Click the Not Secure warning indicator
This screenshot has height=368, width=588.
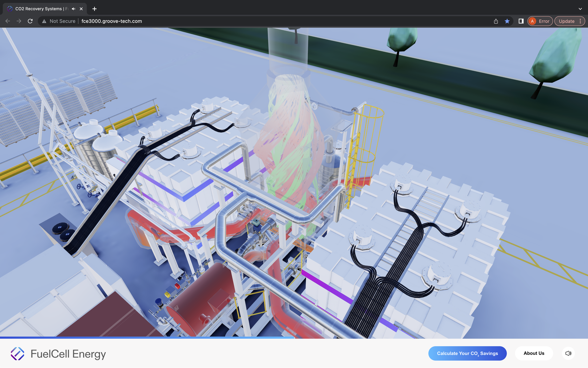point(59,21)
